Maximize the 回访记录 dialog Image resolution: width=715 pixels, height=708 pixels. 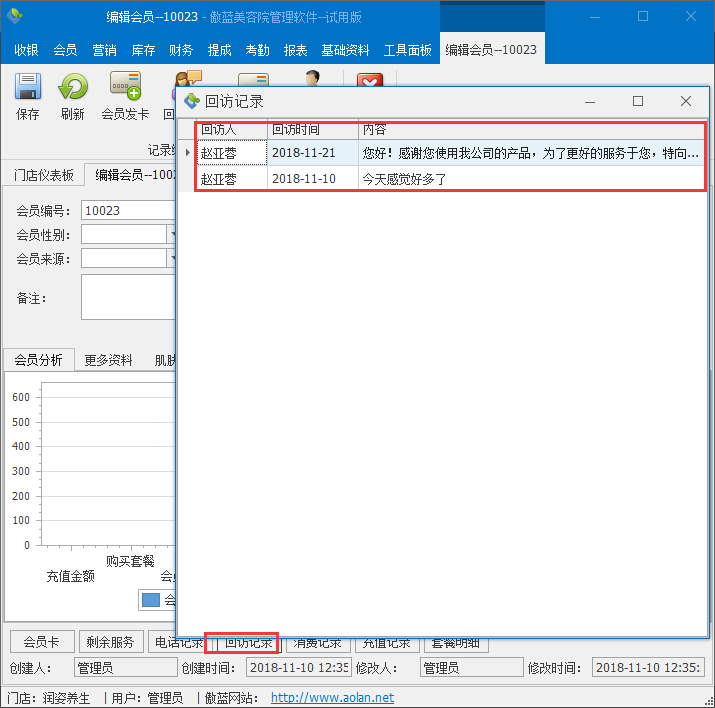(x=638, y=101)
